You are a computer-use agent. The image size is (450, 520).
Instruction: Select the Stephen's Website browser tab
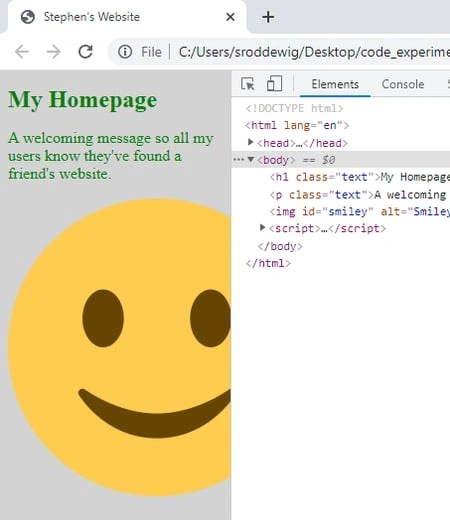pyautogui.click(x=127, y=17)
